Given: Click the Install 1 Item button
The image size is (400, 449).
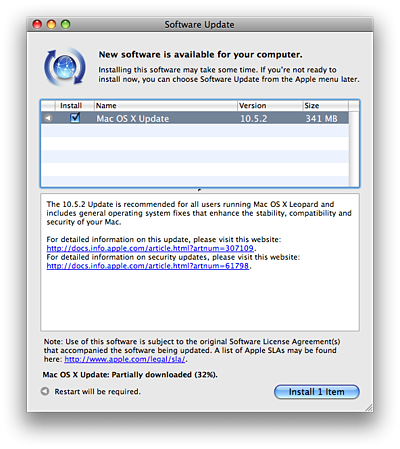Looking at the screenshot, I should pos(316,392).
